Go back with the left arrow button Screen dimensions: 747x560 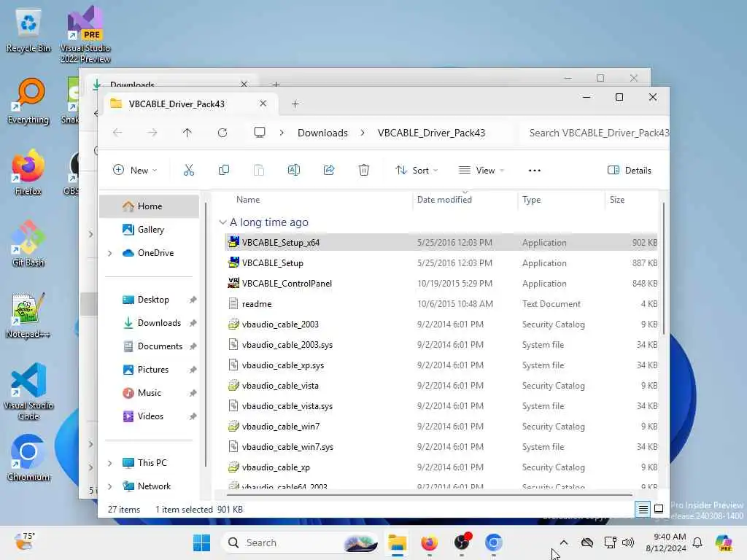[117, 133]
